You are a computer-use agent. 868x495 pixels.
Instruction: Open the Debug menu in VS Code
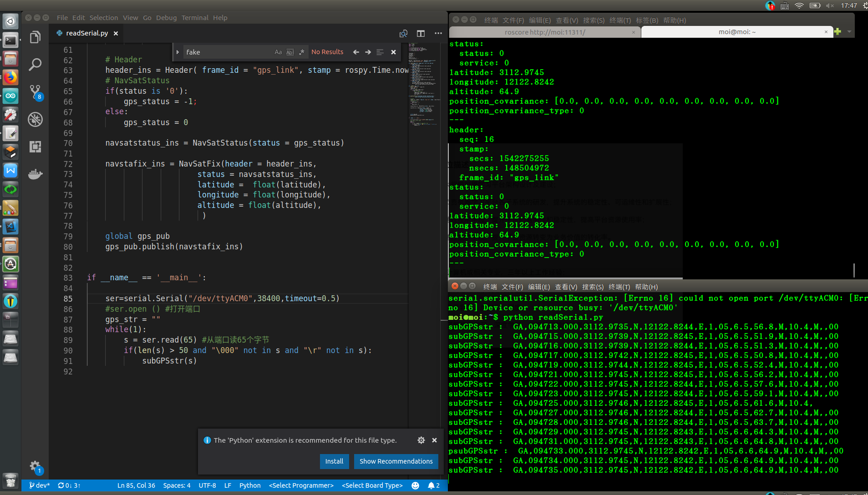166,18
